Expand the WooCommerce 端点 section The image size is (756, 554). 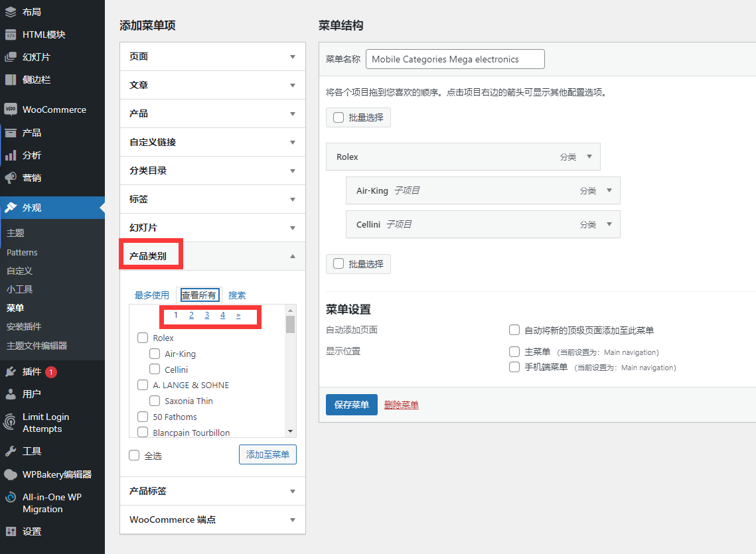[212, 519]
